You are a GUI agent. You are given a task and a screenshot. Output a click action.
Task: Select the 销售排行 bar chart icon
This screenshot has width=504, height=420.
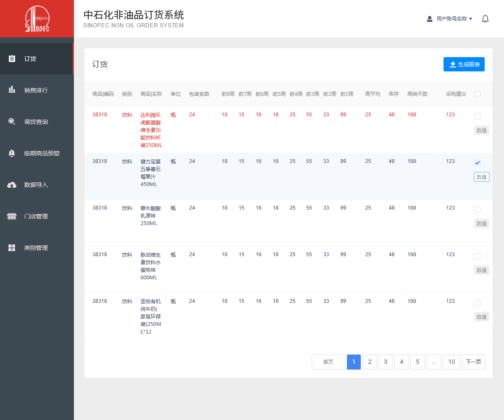tap(12, 90)
